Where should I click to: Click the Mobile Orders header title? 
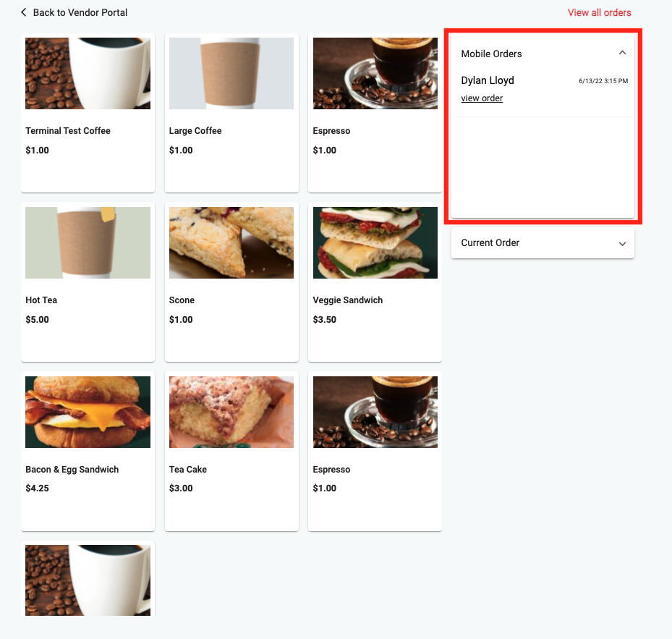pyautogui.click(x=491, y=54)
